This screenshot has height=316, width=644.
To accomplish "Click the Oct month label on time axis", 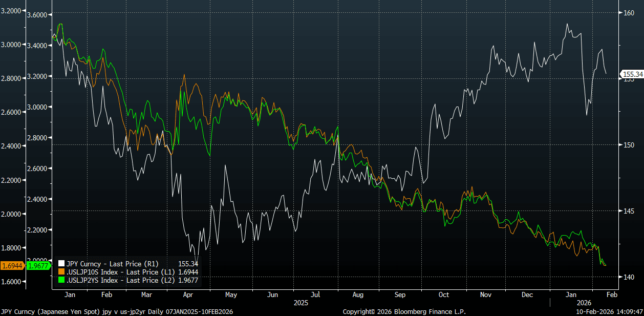I will (443, 295).
